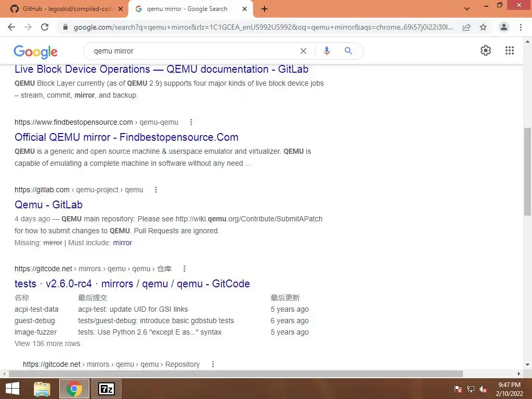Image resolution: width=532 pixels, height=399 pixels.
Task: Clear the search query with X
Action: (303, 51)
